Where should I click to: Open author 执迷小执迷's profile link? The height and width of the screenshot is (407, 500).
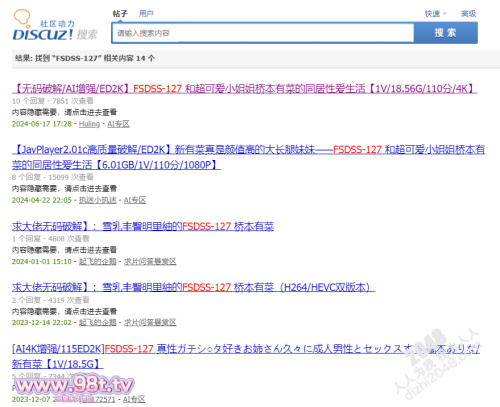98,200
